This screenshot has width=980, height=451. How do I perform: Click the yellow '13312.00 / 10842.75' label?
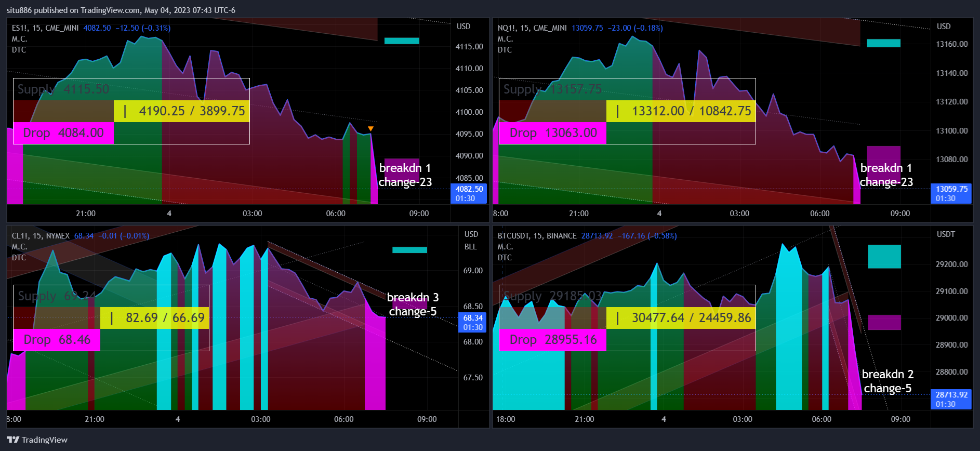[x=681, y=111]
